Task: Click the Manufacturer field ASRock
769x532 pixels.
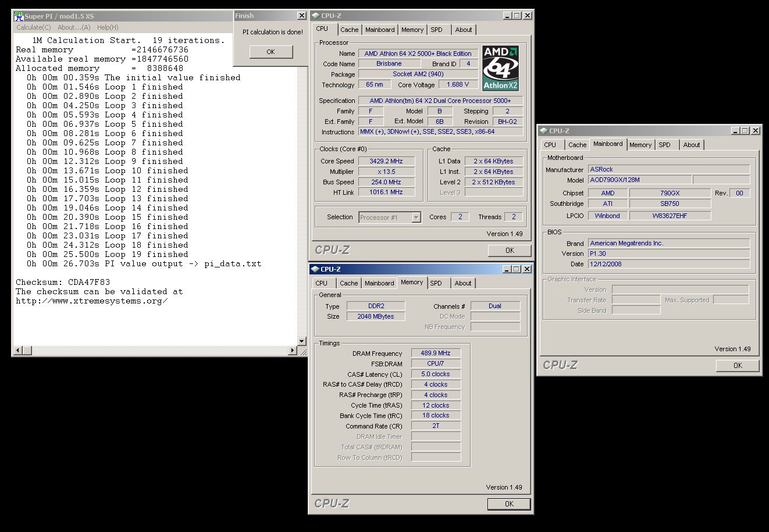Action: pos(669,169)
